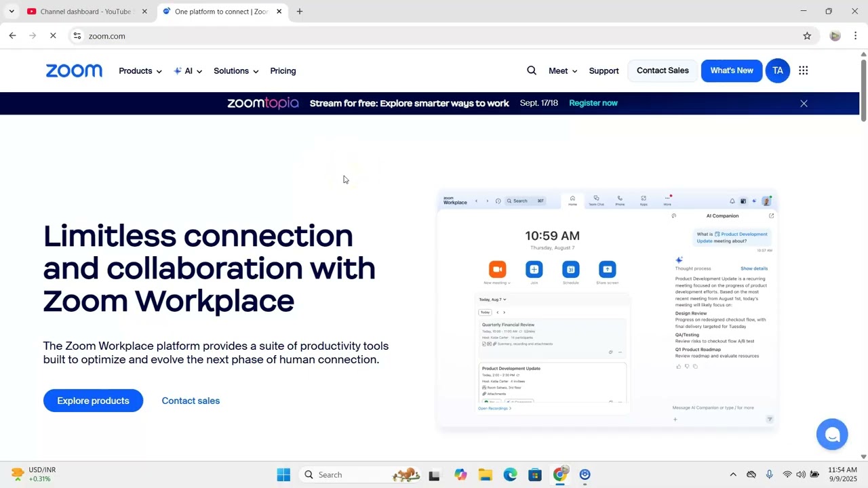868x488 pixels.
Task: Switch to the Channel dashboard YouTube tab
Action: 86,12
